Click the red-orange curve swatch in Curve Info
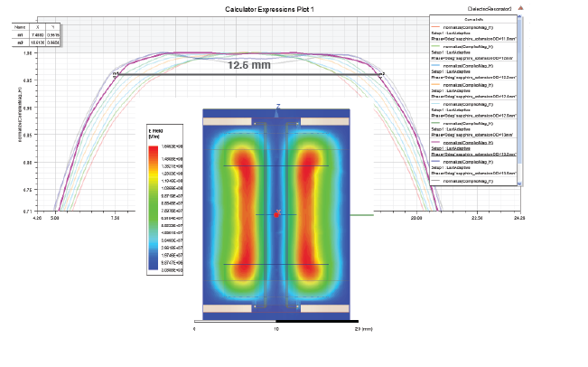 click(x=435, y=27)
